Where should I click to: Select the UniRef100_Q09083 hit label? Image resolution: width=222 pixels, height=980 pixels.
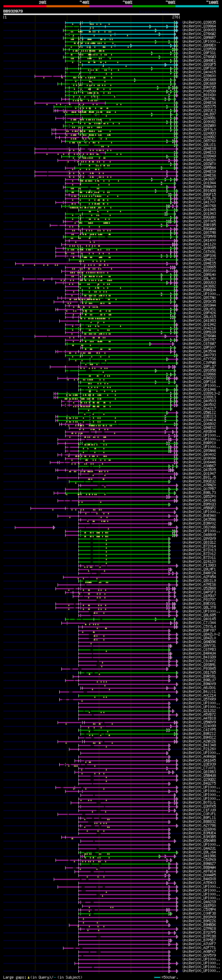pyautogui.click(x=199, y=30)
